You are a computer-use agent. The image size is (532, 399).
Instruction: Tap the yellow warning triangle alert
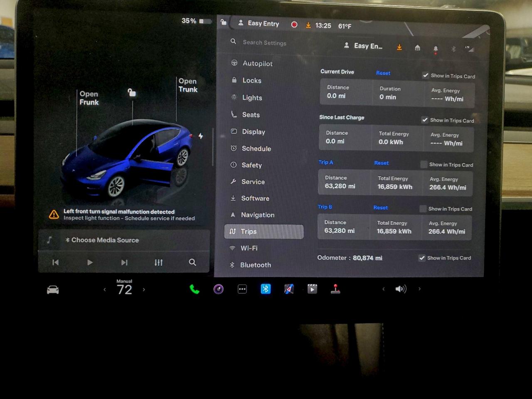[54, 214]
